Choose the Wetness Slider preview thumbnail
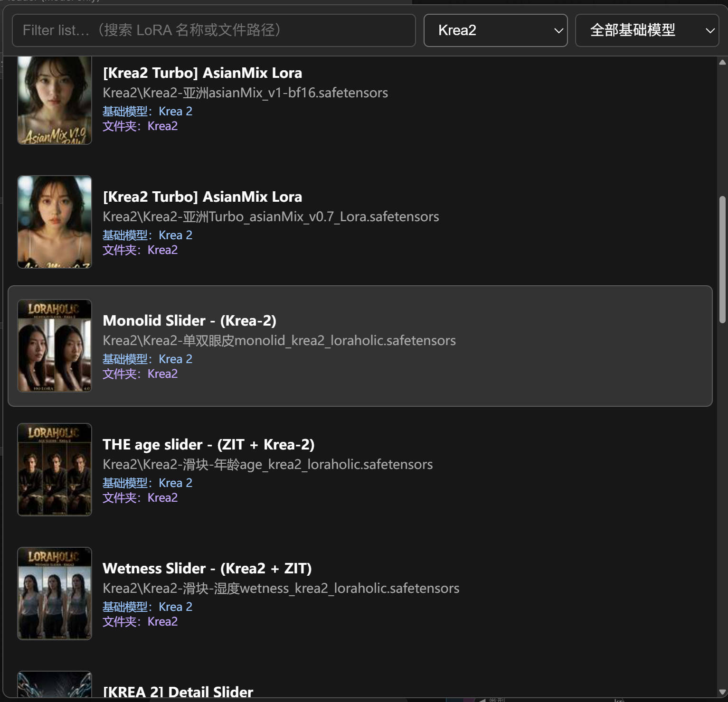Image resolution: width=728 pixels, height=702 pixels. click(55, 594)
